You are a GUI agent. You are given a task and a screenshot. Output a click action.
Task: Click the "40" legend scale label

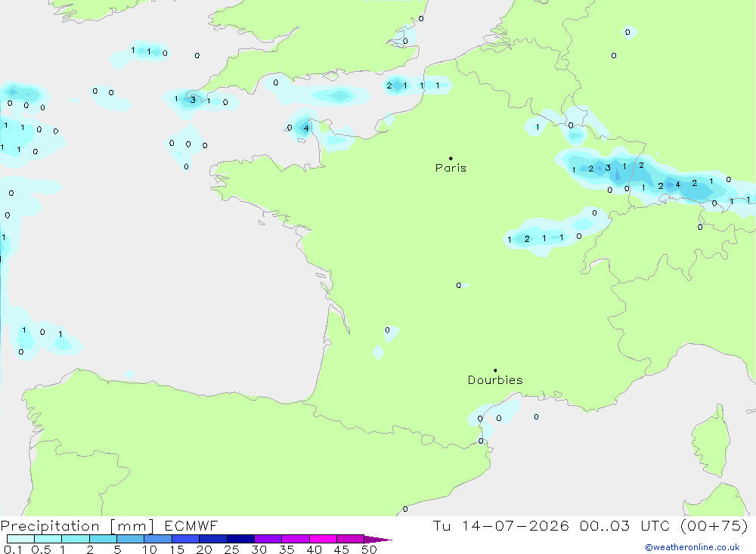(314, 549)
